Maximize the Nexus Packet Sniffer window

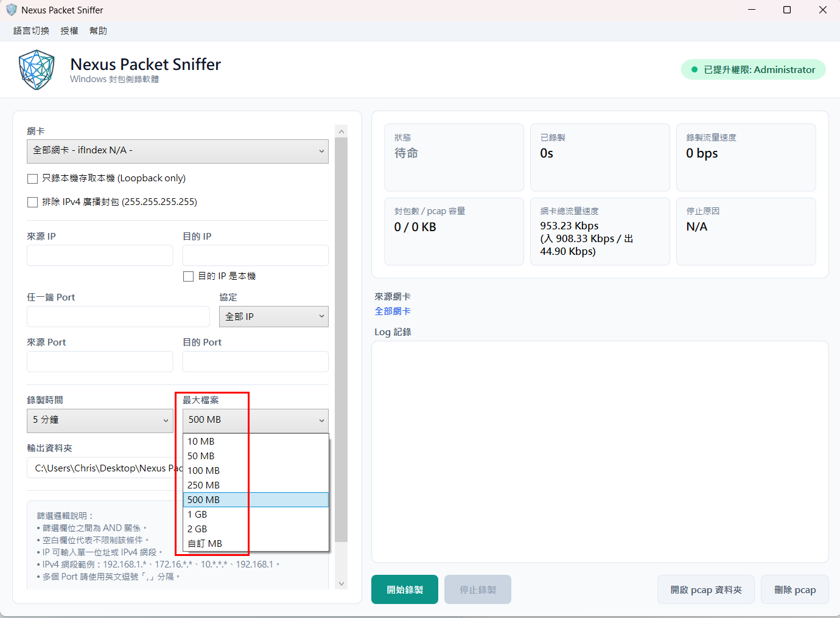[x=787, y=10]
